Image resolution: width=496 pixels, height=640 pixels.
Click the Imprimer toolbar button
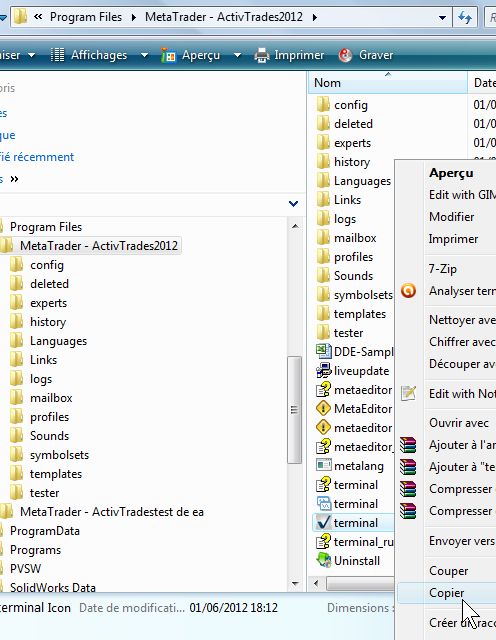tap(289, 55)
